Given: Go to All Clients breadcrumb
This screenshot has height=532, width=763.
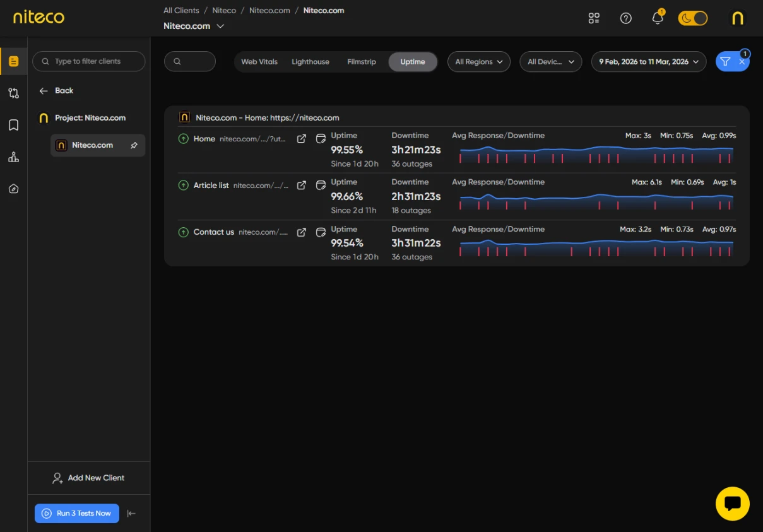Looking at the screenshot, I should (181, 11).
